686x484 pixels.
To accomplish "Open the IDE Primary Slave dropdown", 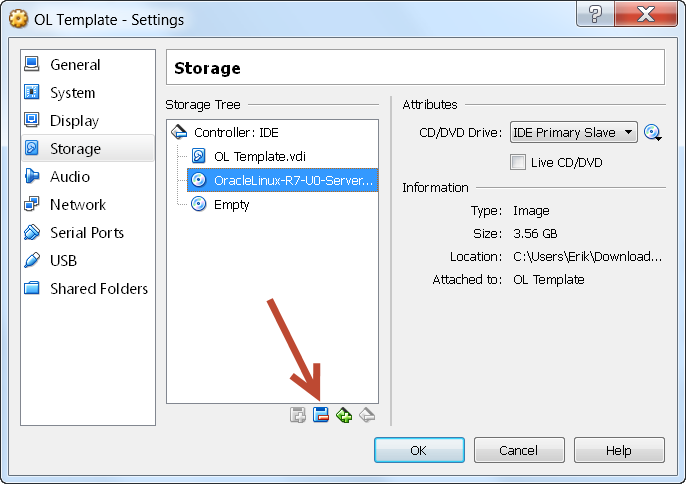I will click(574, 132).
